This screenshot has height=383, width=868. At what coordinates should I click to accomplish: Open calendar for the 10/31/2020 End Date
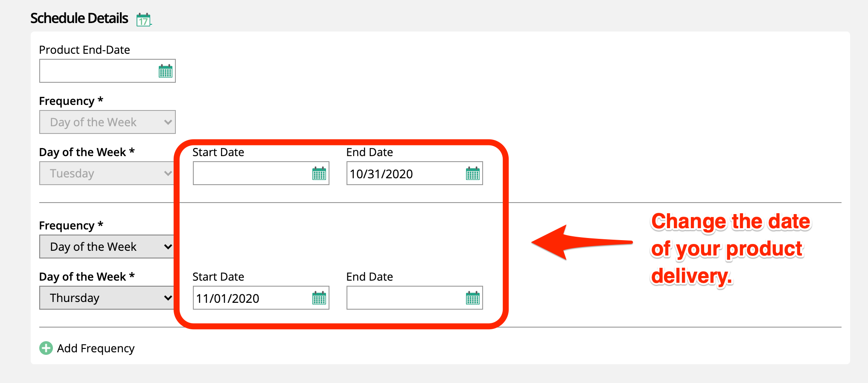[x=472, y=174]
